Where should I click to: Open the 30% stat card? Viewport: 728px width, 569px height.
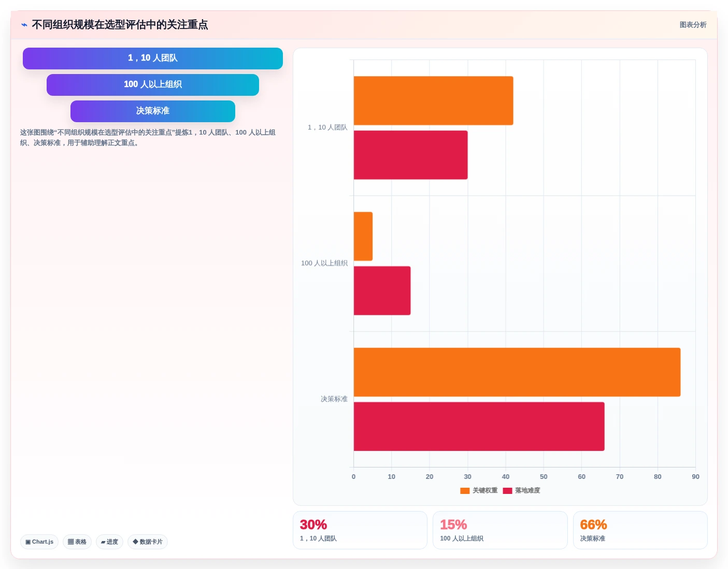[x=360, y=530]
